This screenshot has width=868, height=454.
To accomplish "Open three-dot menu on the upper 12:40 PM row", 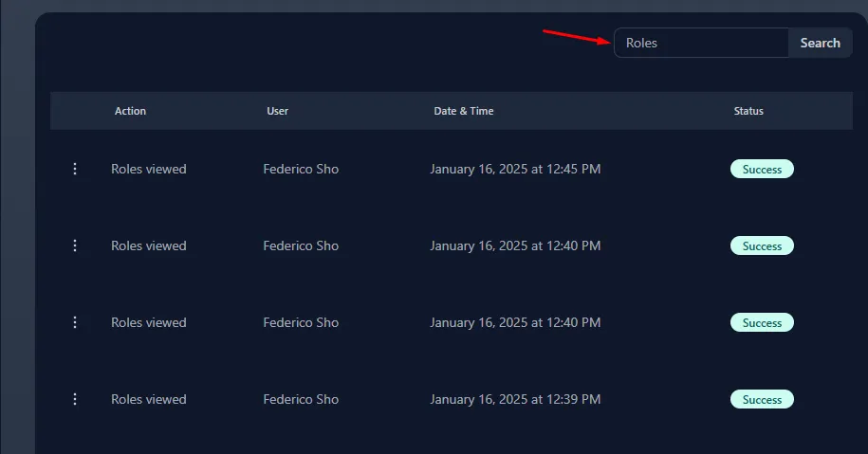I will [x=75, y=245].
